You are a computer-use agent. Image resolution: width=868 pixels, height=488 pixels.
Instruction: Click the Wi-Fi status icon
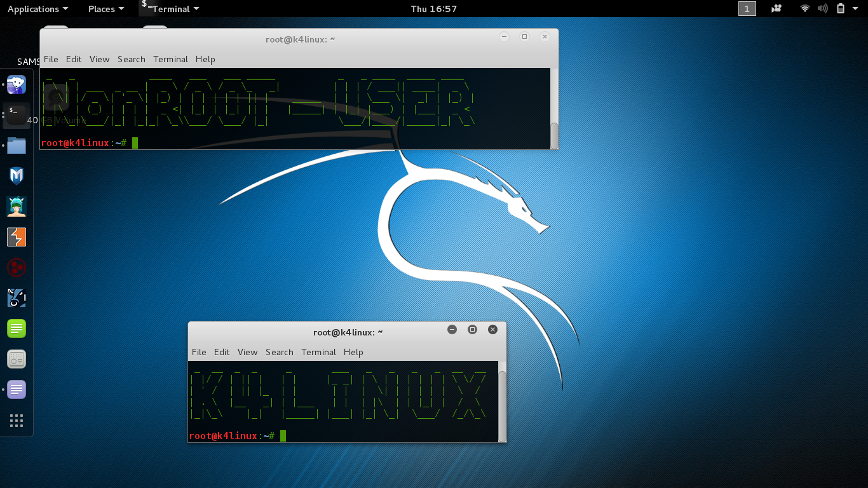(x=805, y=8)
